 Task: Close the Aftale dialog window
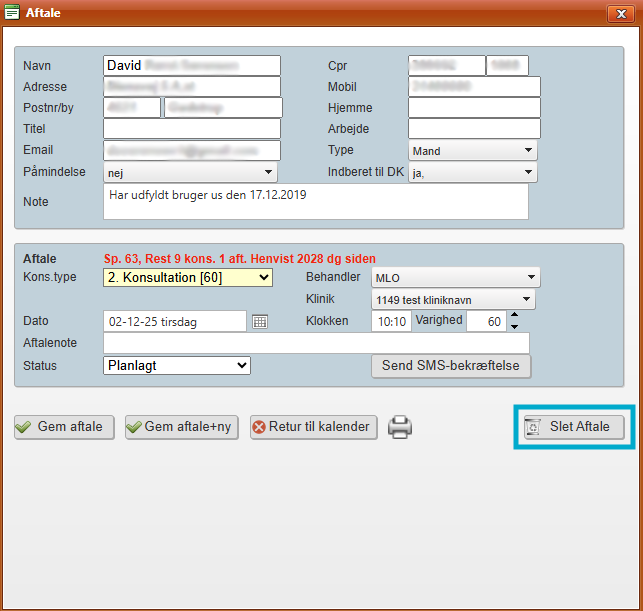[619, 12]
